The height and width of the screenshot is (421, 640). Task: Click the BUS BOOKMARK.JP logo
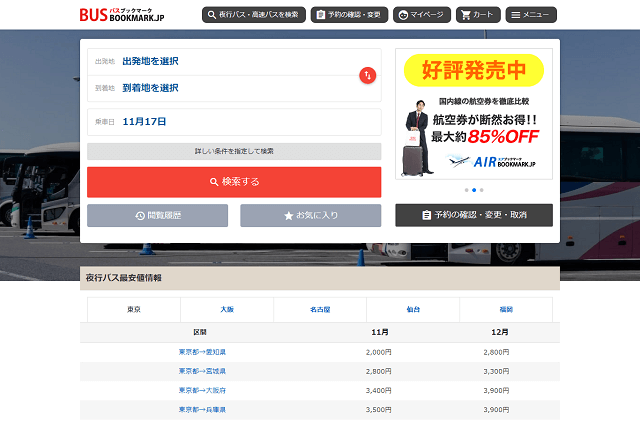[x=122, y=15]
